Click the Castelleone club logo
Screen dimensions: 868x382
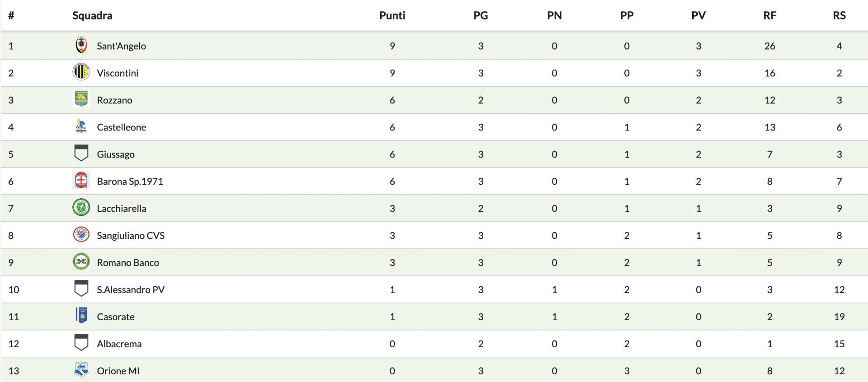81,126
